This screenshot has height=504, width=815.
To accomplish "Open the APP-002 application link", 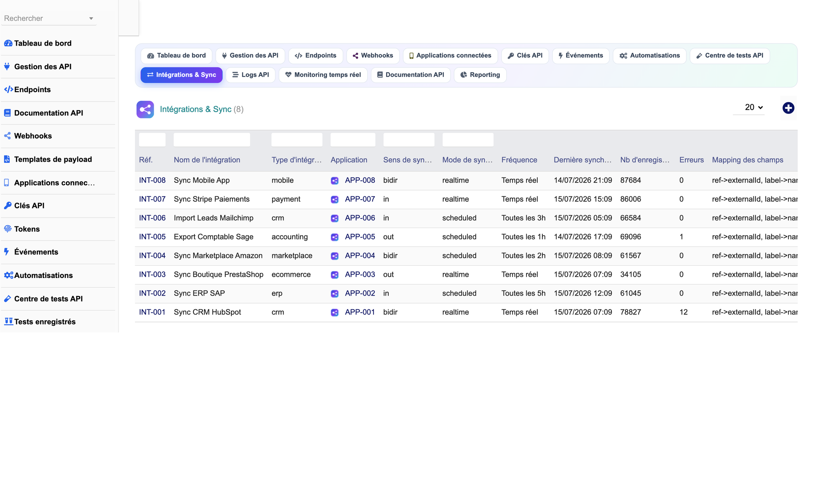I will [x=360, y=293].
